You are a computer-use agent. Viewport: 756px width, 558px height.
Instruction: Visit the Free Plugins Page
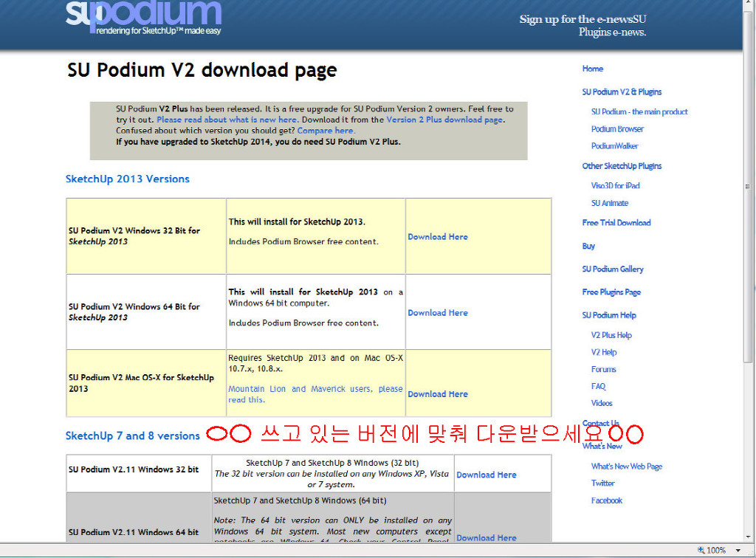click(x=611, y=292)
